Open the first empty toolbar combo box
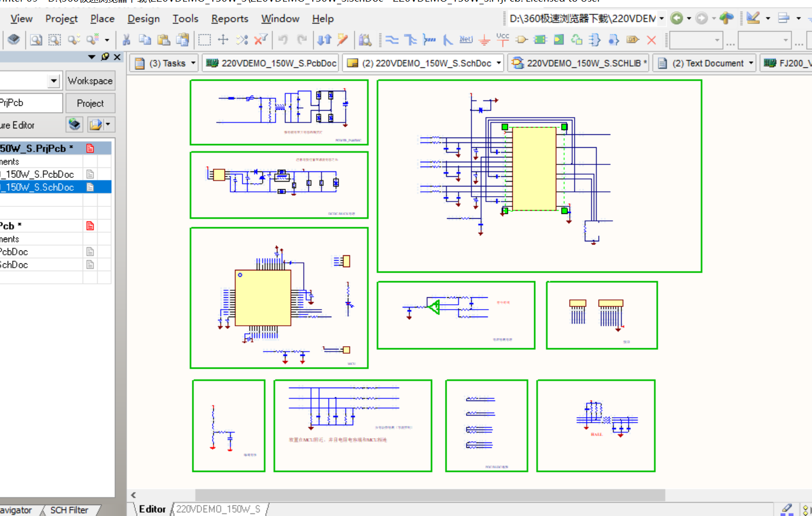 [695, 40]
